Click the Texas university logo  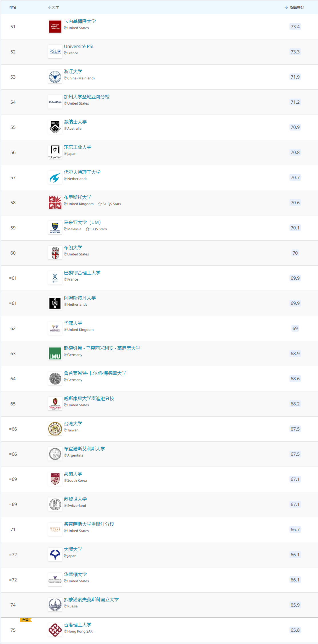point(55,529)
